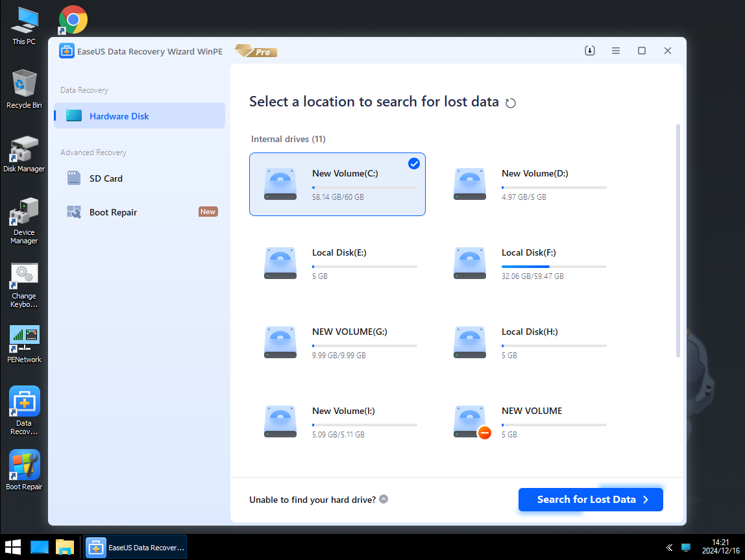Click the 'Local Disk(F:)' label

click(x=529, y=252)
